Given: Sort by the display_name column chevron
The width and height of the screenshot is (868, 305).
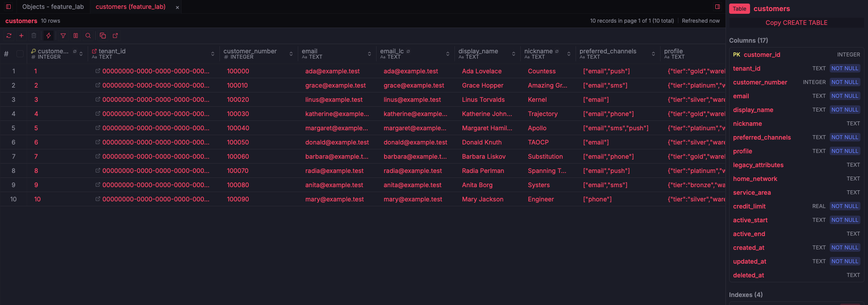Looking at the screenshot, I should [x=514, y=54].
